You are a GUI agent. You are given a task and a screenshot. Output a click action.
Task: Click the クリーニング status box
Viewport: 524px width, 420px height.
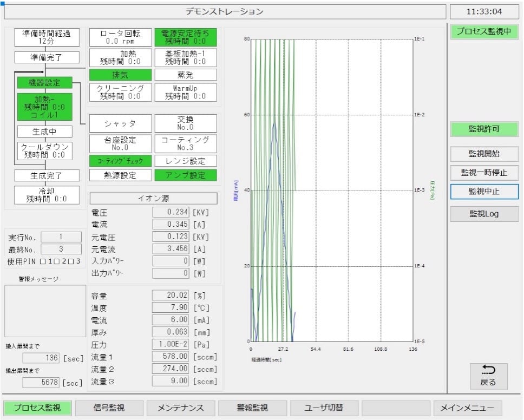pos(120,92)
